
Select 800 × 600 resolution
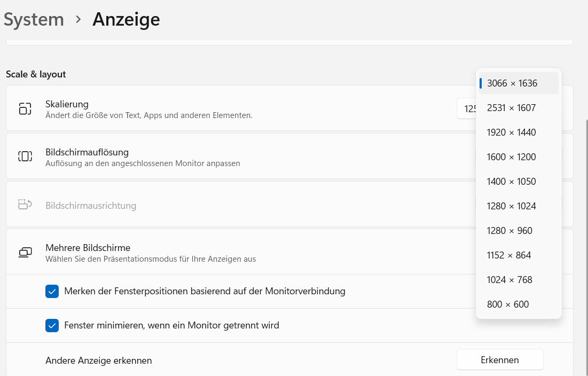click(x=518, y=304)
